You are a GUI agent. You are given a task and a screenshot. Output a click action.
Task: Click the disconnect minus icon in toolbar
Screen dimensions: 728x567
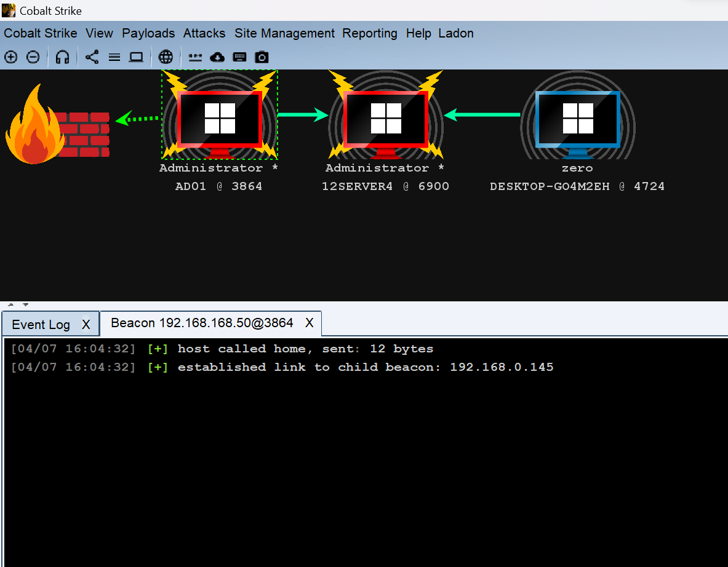tap(33, 57)
